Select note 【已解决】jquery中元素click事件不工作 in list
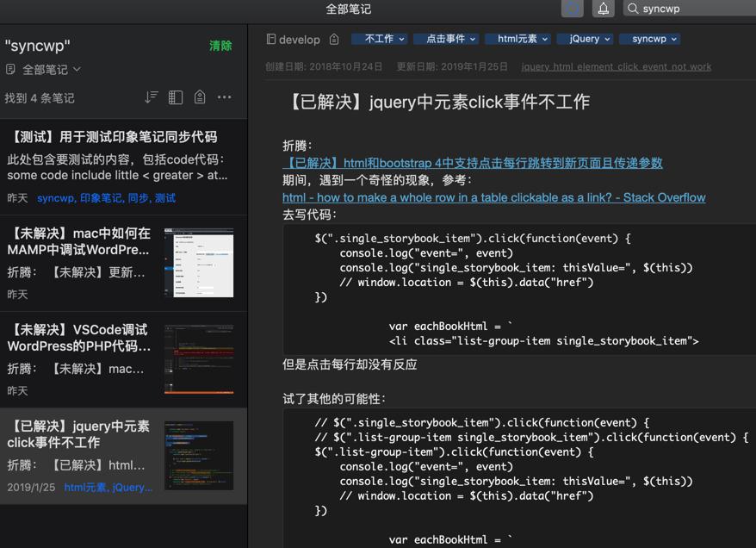This screenshot has width=756, height=548. click(123, 457)
